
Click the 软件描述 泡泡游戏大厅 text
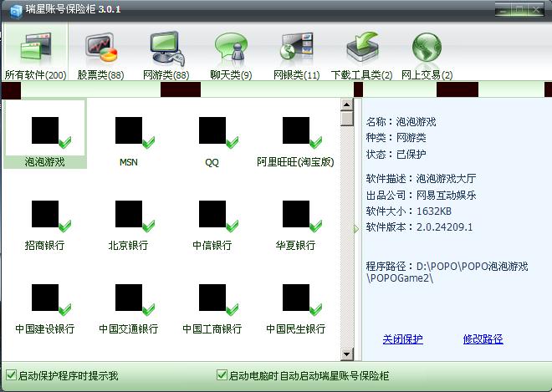(x=421, y=179)
